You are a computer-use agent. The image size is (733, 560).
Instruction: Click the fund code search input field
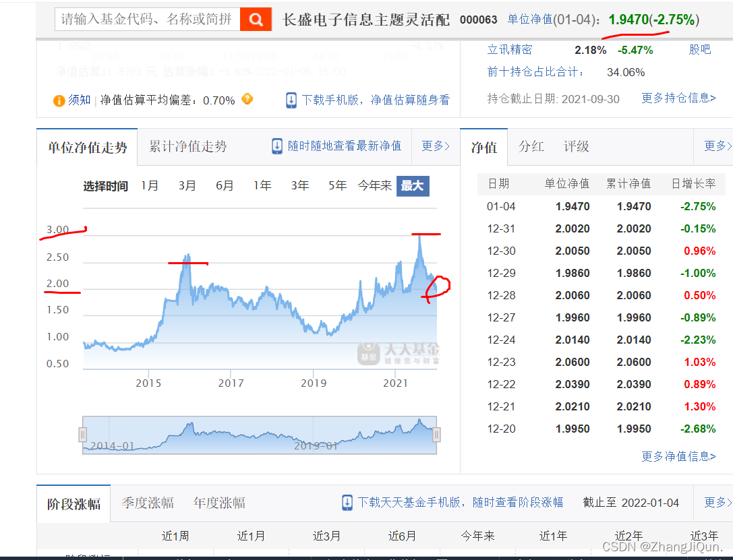click(147, 19)
